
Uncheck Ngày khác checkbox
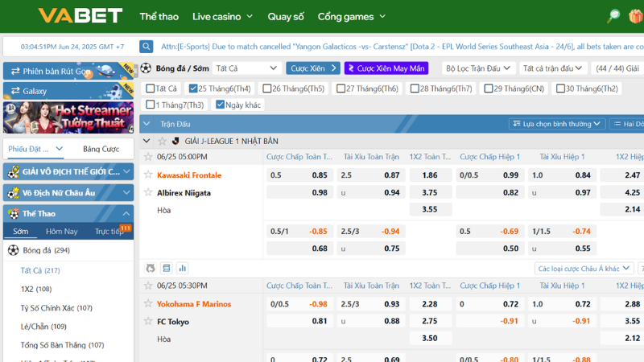click(x=220, y=105)
